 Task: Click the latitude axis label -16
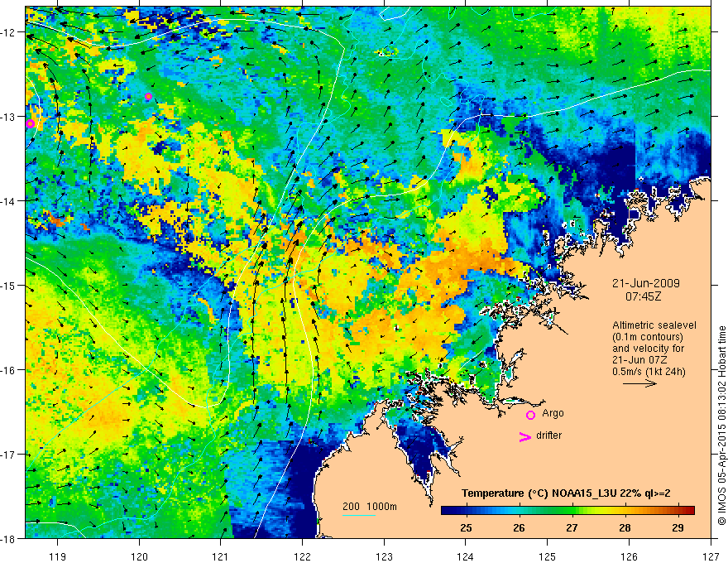(8, 370)
